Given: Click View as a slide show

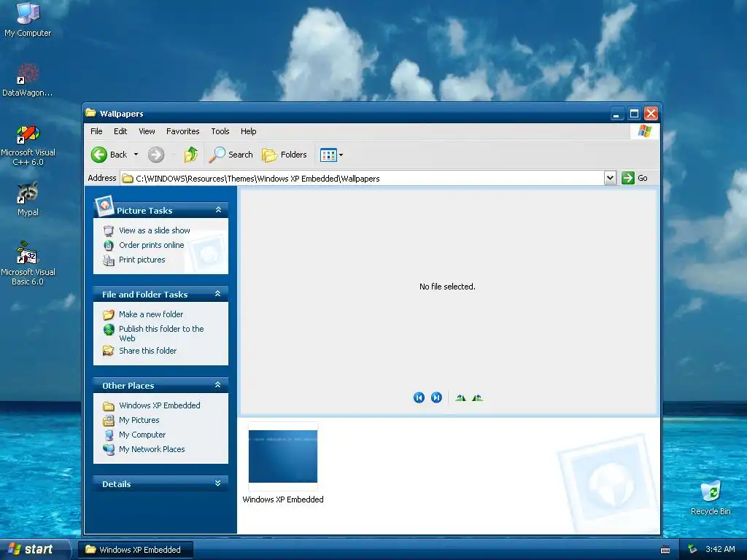Looking at the screenshot, I should click(x=155, y=230).
